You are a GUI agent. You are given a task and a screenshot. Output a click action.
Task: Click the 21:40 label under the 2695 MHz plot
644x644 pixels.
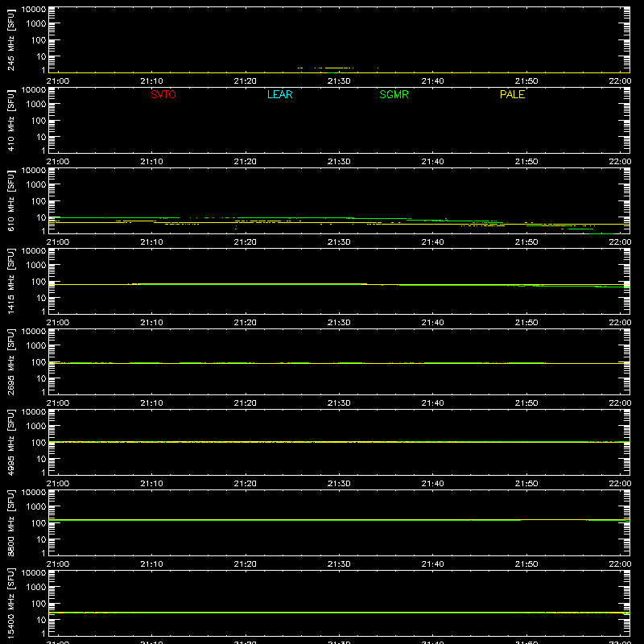(x=432, y=403)
